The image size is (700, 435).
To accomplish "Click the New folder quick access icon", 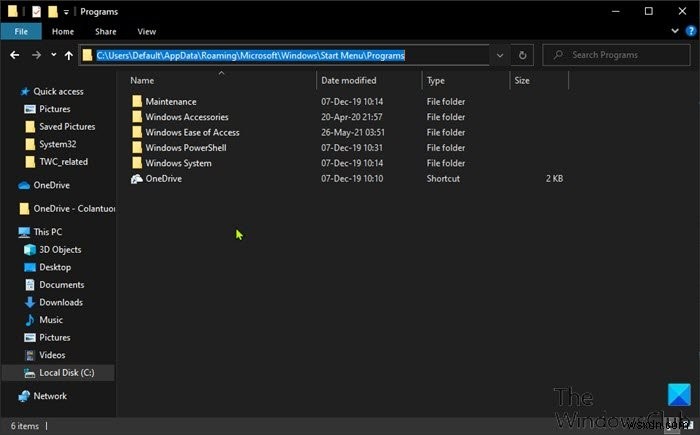I will click(53, 12).
